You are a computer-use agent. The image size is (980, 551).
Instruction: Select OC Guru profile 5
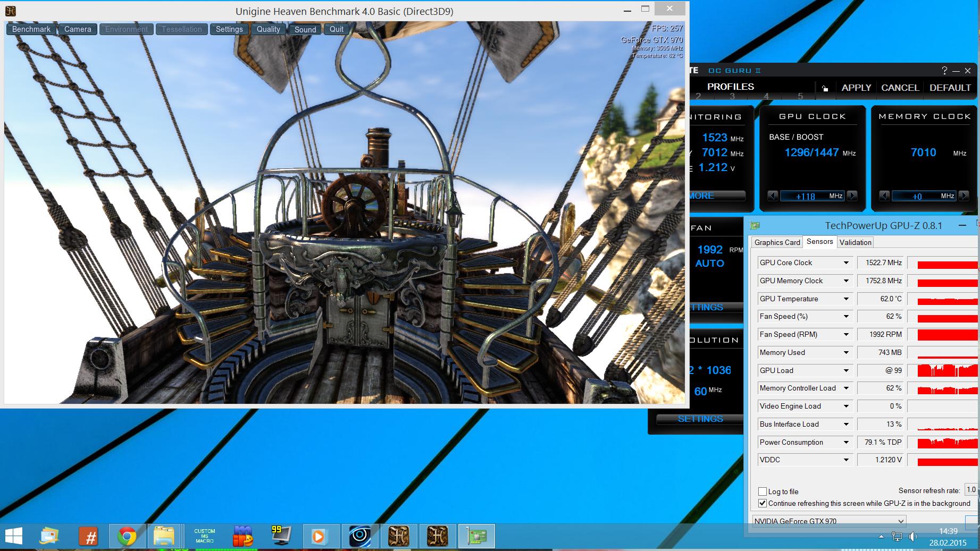(x=800, y=96)
